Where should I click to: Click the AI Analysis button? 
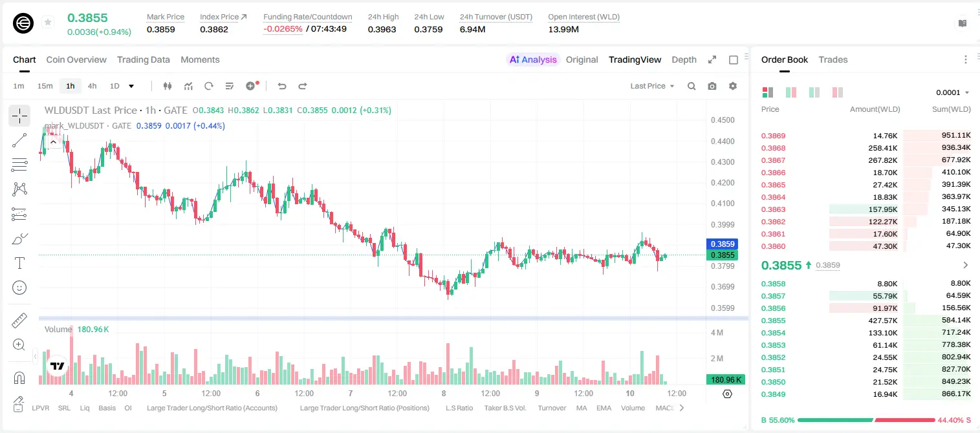pyautogui.click(x=533, y=59)
